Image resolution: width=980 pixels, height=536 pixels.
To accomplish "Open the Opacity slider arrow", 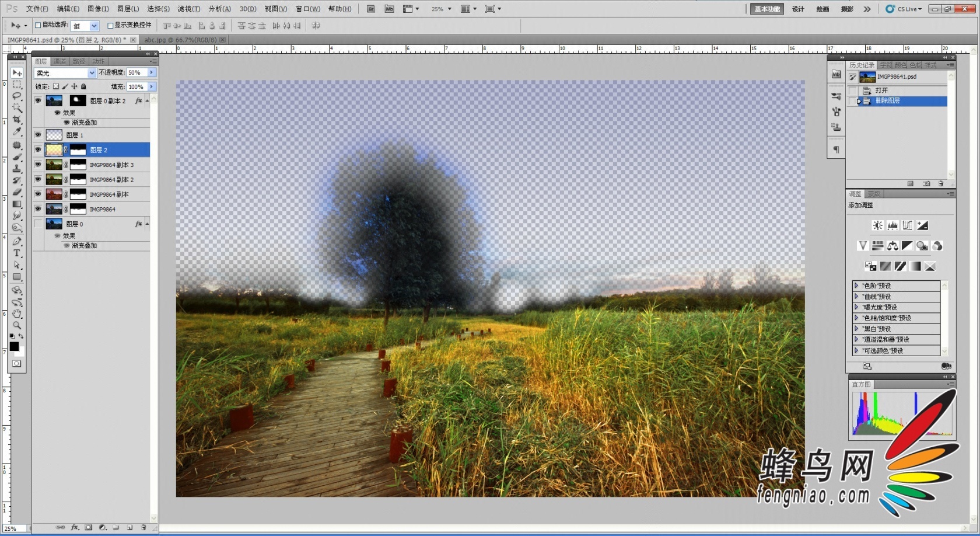I will click(152, 72).
